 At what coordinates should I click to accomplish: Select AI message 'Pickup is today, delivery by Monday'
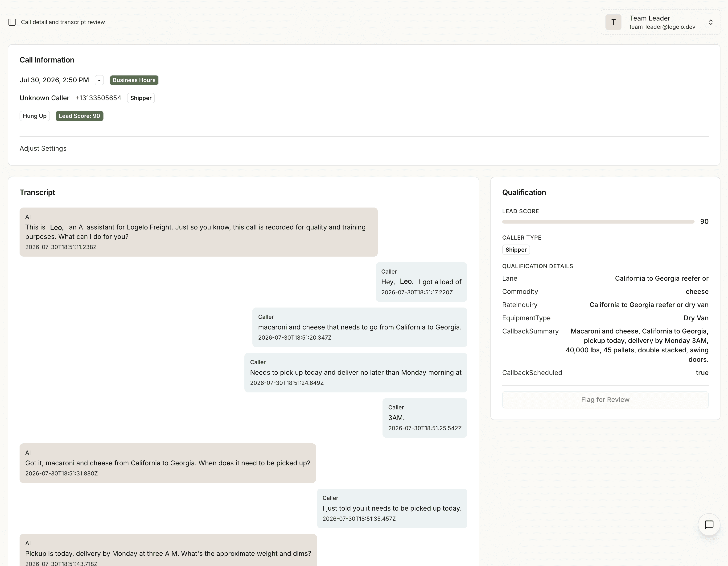(168, 550)
